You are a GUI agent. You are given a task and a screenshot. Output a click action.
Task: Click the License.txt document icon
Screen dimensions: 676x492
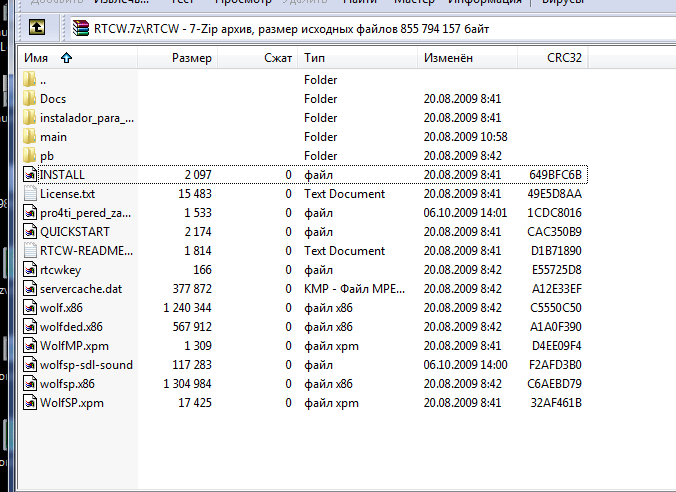pos(30,194)
